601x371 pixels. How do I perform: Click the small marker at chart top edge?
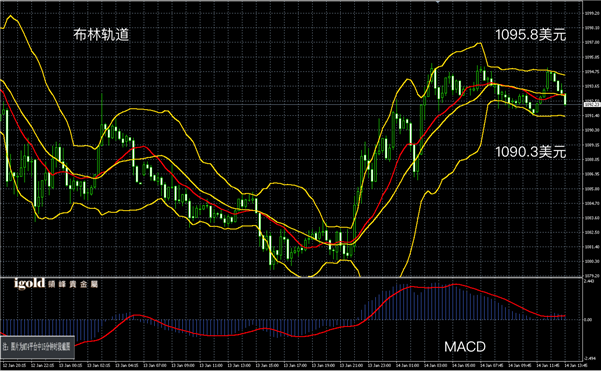click(x=437, y=2)
